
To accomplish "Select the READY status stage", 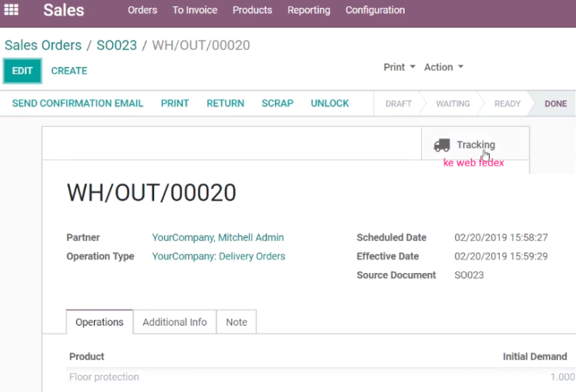I will (x=508, y=104).
